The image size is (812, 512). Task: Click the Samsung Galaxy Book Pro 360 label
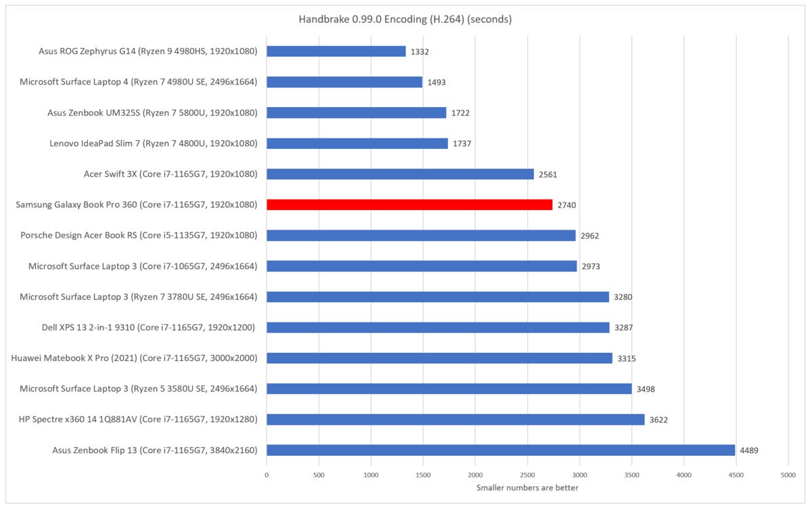pyautogui.click(x=137, y=205)
